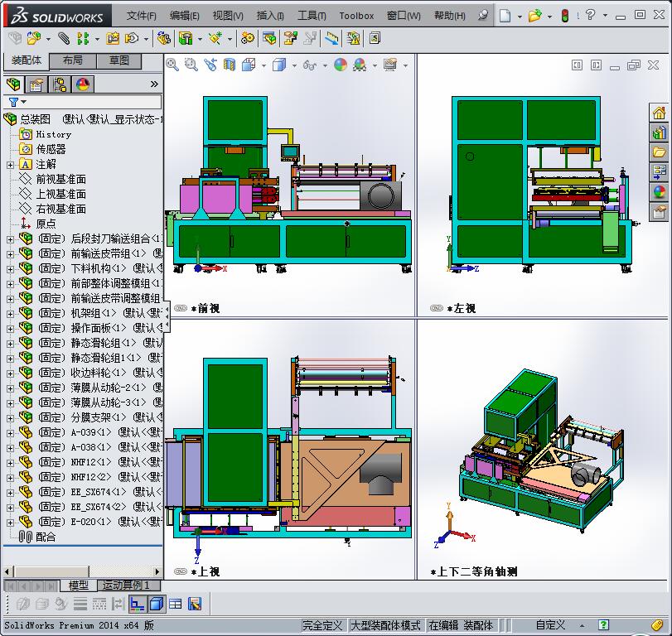672x636 pixels.
Task: Click the feature tree horizontal scrollbar
Action: (x=82, y=571)
